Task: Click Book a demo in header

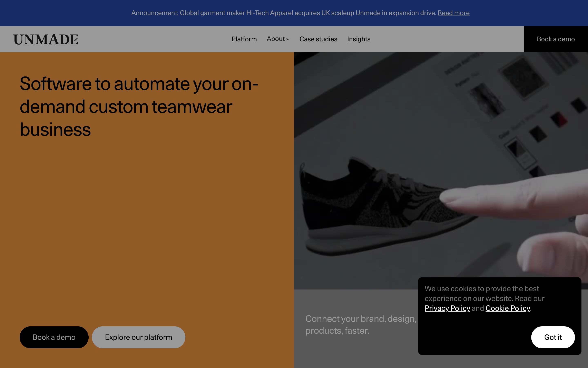Action: coord(556,39)
